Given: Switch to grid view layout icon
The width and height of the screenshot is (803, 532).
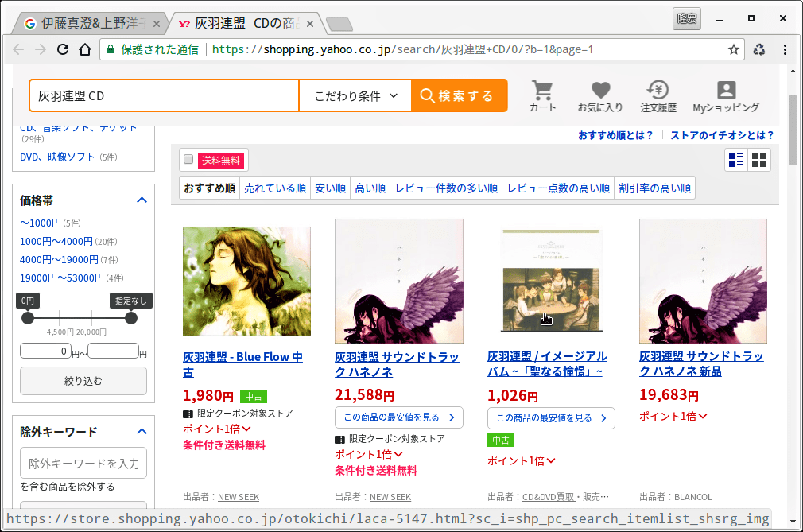Looking at the screenshot, I should 759,160.
